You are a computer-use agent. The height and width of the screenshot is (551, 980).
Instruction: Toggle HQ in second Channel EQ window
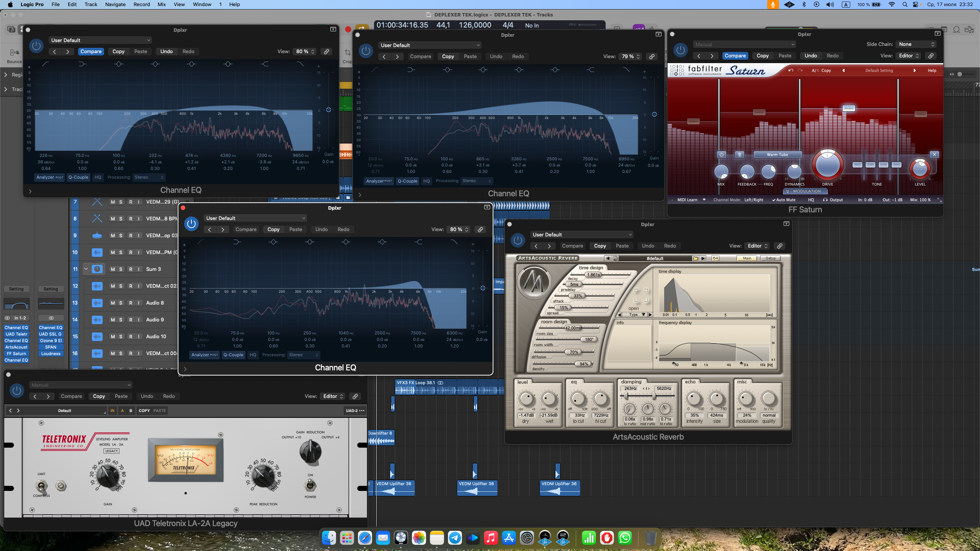click(x=426, y=181)
